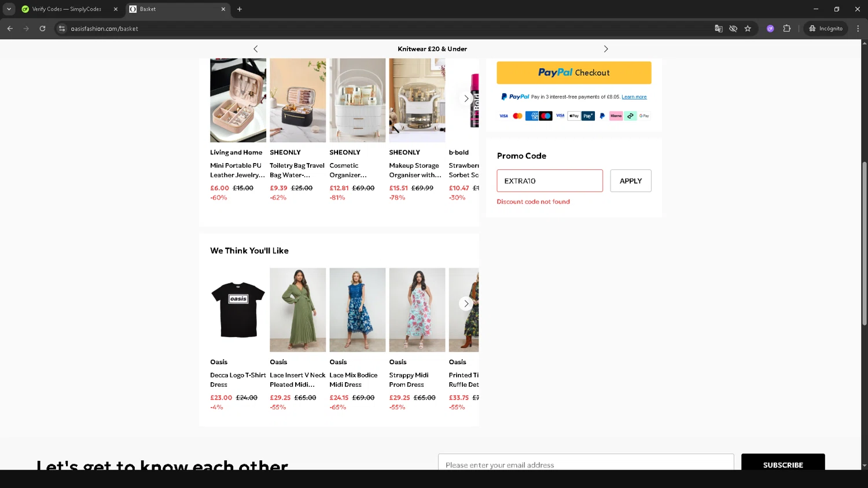Click the Incognito indicator
This screenshot has height=488, width=868.
[826, 28]
